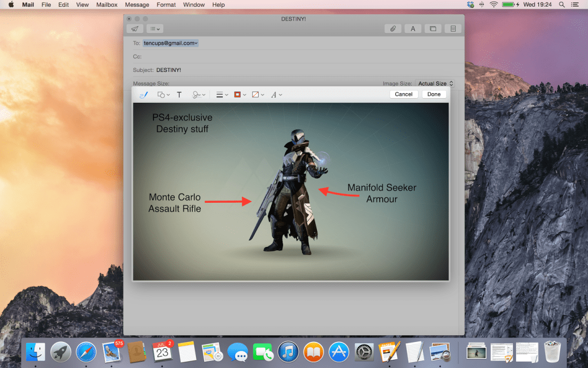Open the Trash in the Dock

tap(552, 352)
